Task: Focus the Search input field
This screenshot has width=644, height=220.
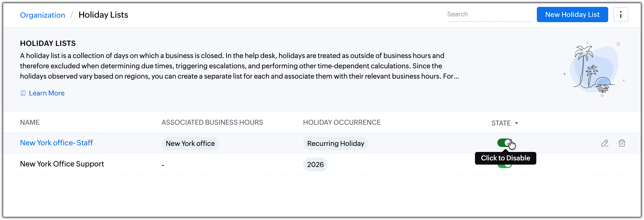Action: [489, 15]
